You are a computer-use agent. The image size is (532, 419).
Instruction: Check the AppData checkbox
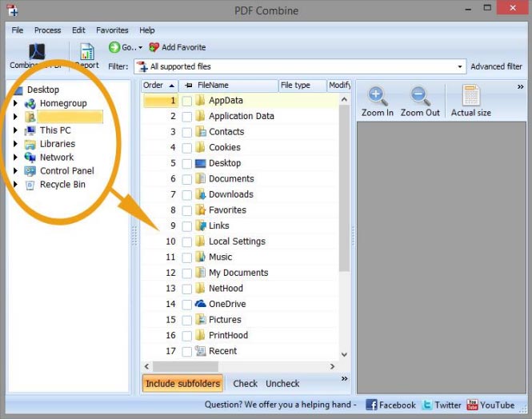[187, 101]
